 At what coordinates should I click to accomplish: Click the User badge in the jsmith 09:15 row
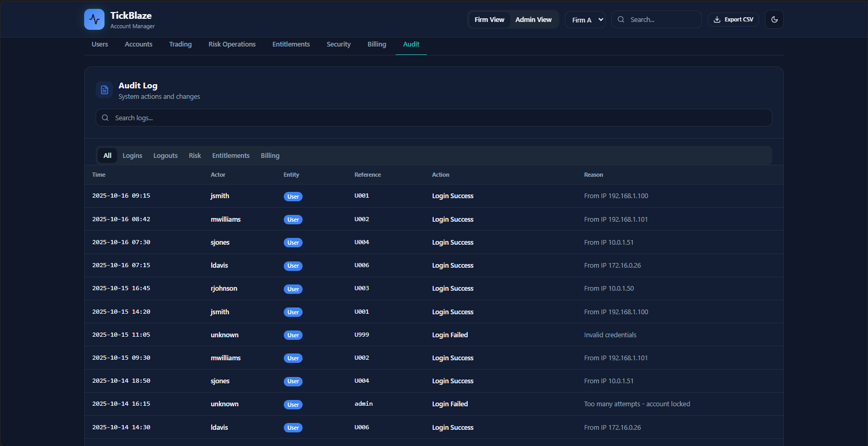[x=293, y=197]
